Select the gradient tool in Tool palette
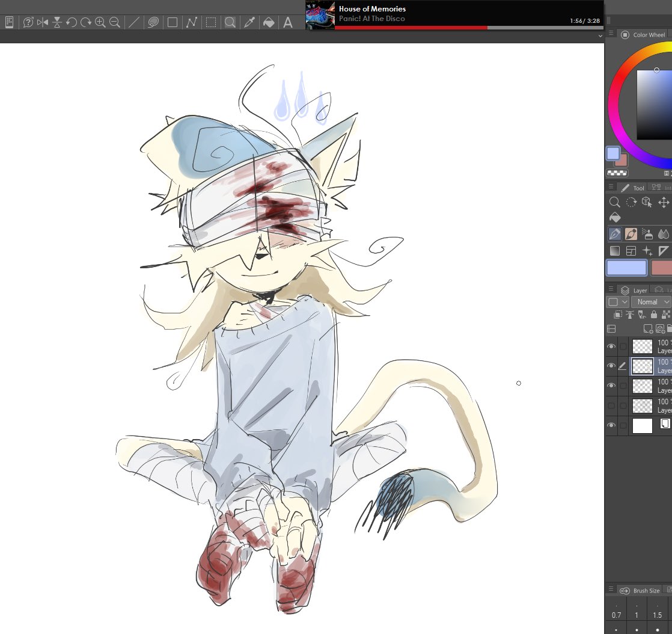Viewport: 672px width, 634px height. [614, 250]
